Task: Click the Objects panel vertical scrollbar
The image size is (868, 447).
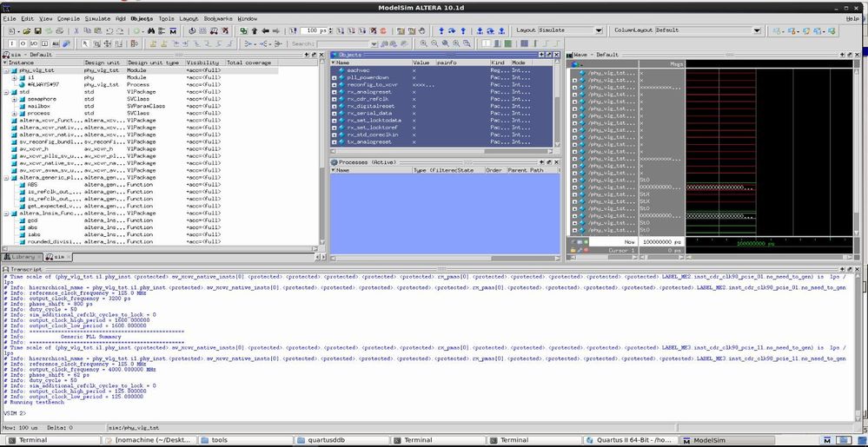Action: [556, 105]
